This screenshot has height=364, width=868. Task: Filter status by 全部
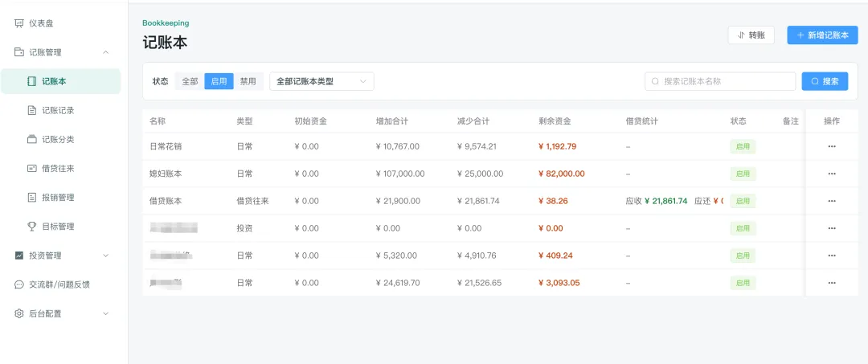190,81
